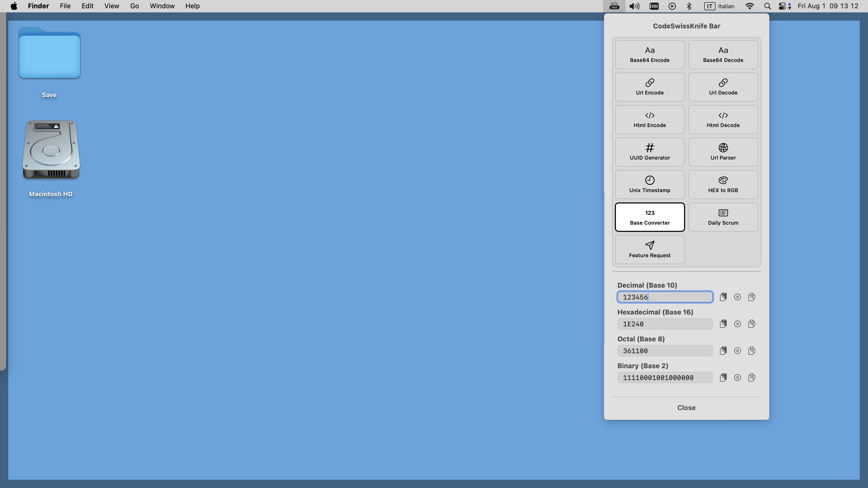Open the Wi-Fi menu bar icon
Viewport: 868px width, 488px height.
point(749,6)
